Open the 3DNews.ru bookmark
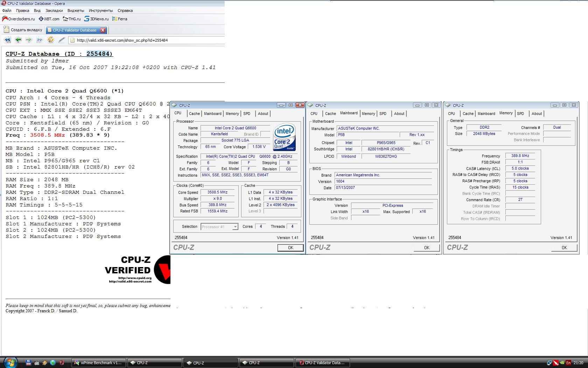Image resolution: width=588 pixels, height=368 pixels. click(x=97, y=19)
